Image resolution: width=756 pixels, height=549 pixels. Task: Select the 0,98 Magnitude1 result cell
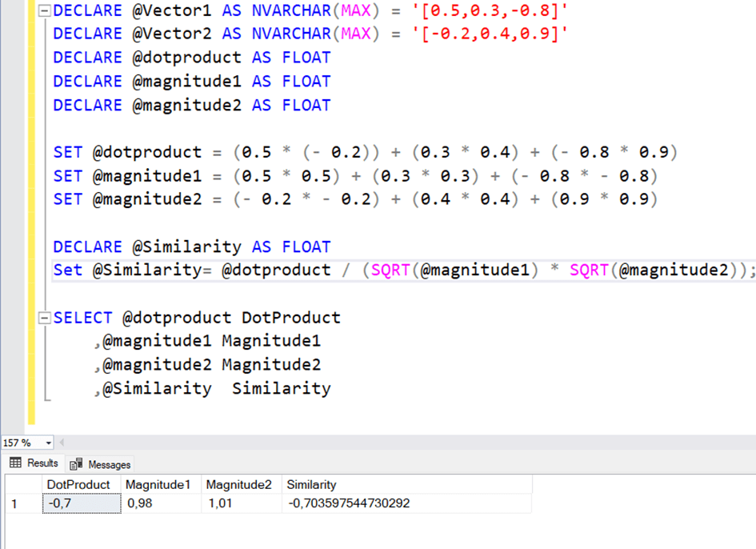[160, 503]
